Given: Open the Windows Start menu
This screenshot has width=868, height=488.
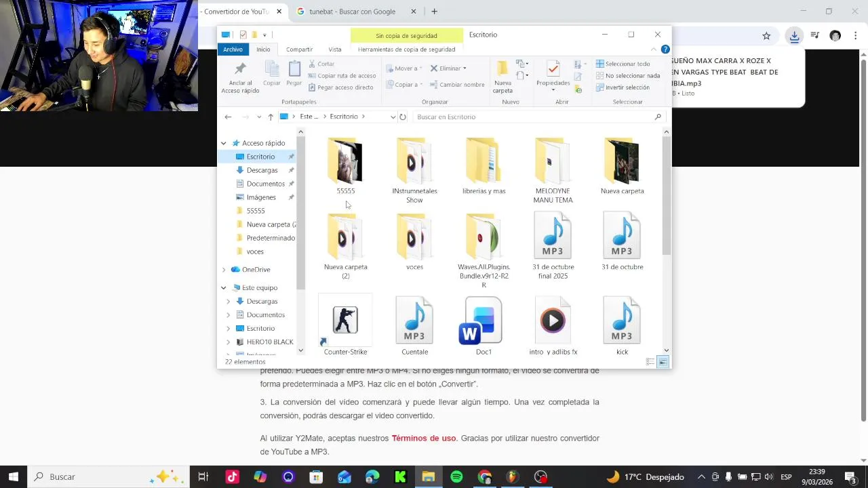Looking at the screenshot, I should (13, 476).
